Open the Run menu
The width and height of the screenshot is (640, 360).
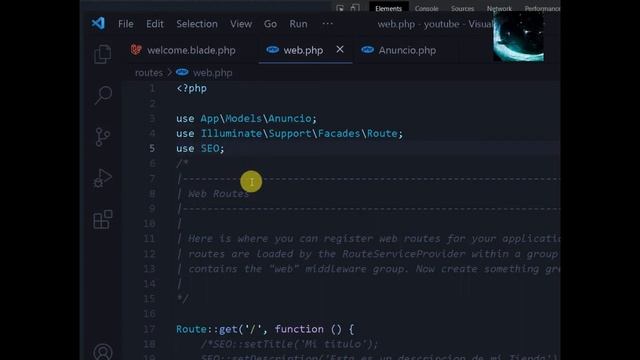(x=298, y=24)
